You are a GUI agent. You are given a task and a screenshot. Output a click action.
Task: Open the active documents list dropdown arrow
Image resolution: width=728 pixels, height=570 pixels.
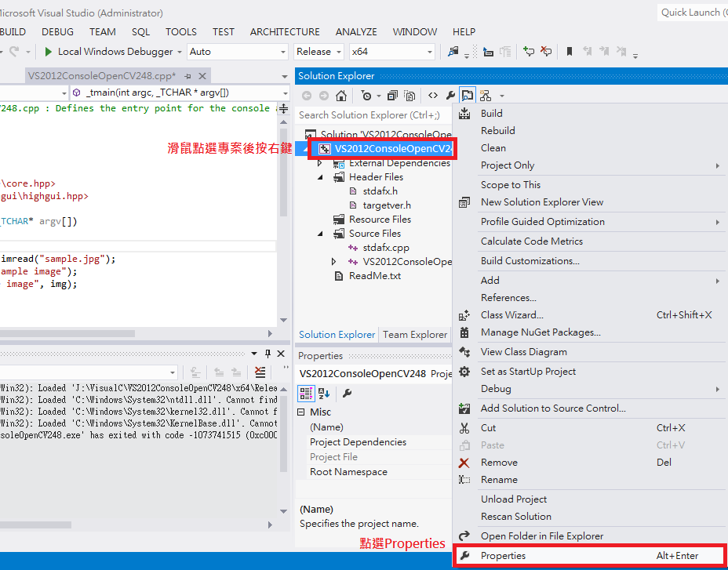point(284,77)
